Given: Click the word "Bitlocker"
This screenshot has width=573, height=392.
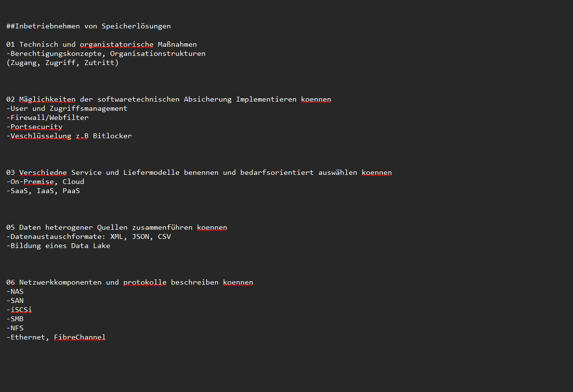Looking at the screenshot, I should 112,136.
